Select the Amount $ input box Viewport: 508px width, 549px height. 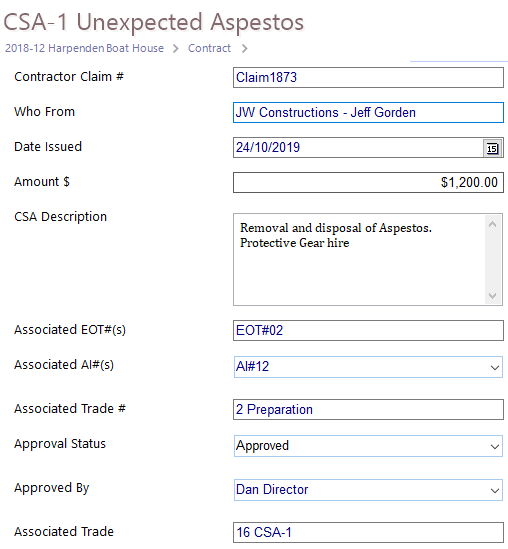pos(368,182)
